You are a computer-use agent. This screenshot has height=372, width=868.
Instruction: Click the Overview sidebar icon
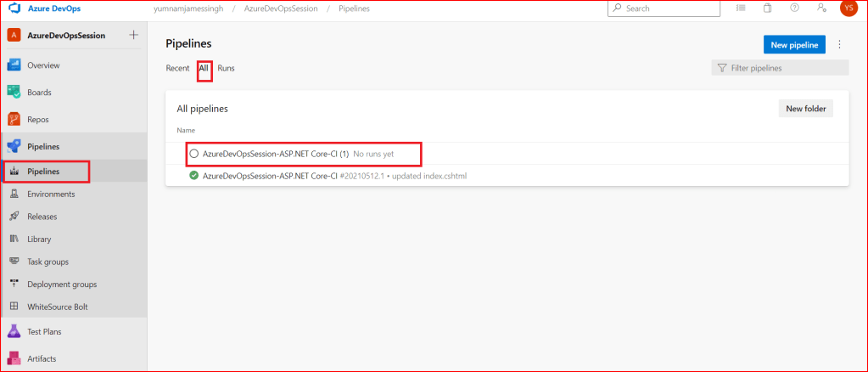(x=14, y=65)
